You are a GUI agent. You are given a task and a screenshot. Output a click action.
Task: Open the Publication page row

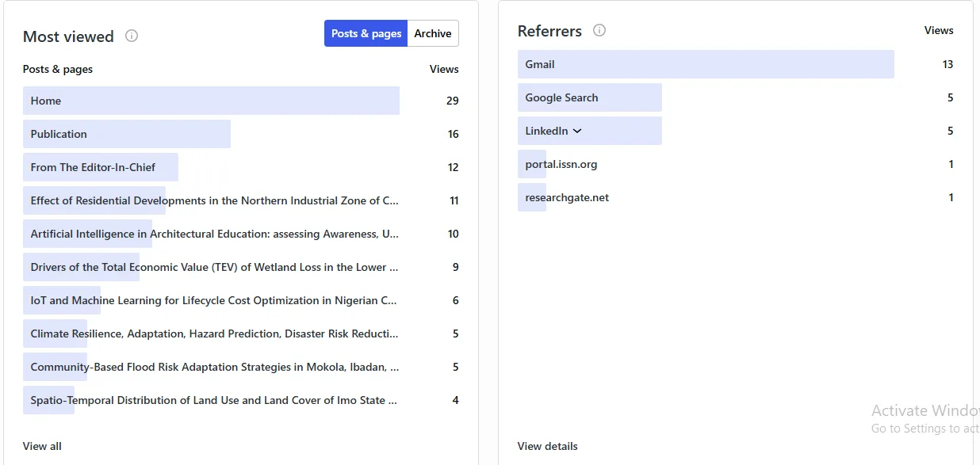241,134
